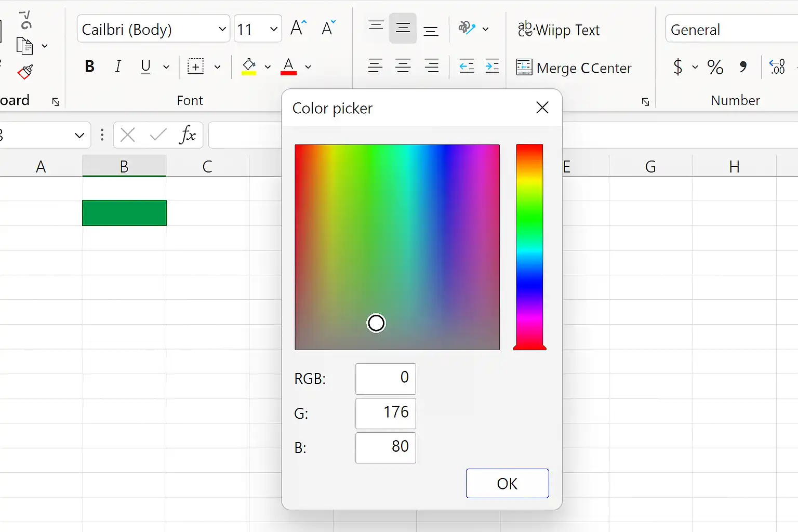Toggle Bold formatting

(89, 66)
